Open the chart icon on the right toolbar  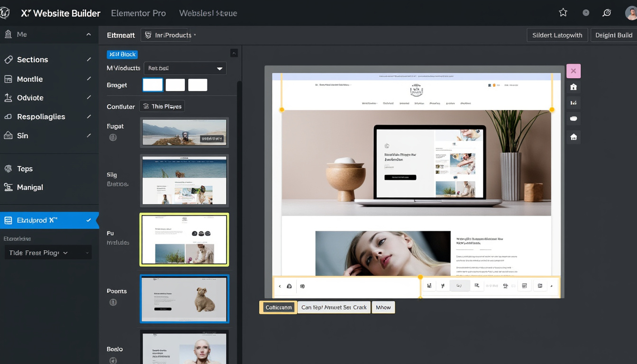(x=573, y=102)
